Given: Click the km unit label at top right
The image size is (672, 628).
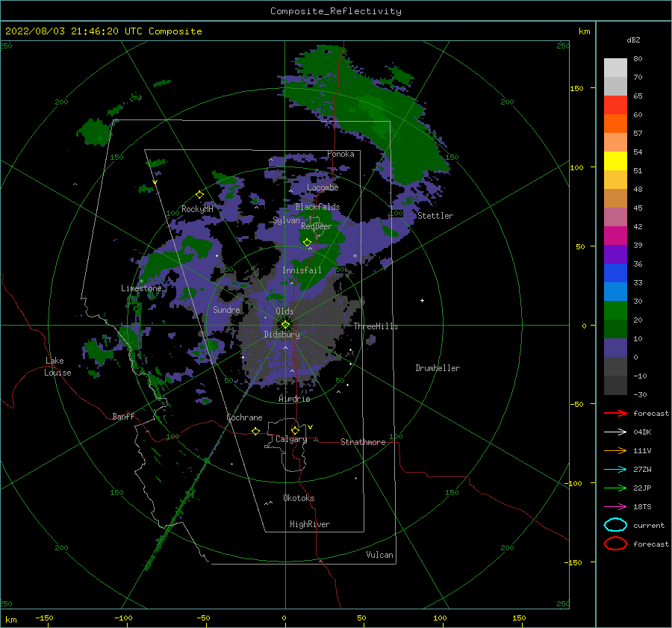Looking at the screenshot, I should [584, 31].
